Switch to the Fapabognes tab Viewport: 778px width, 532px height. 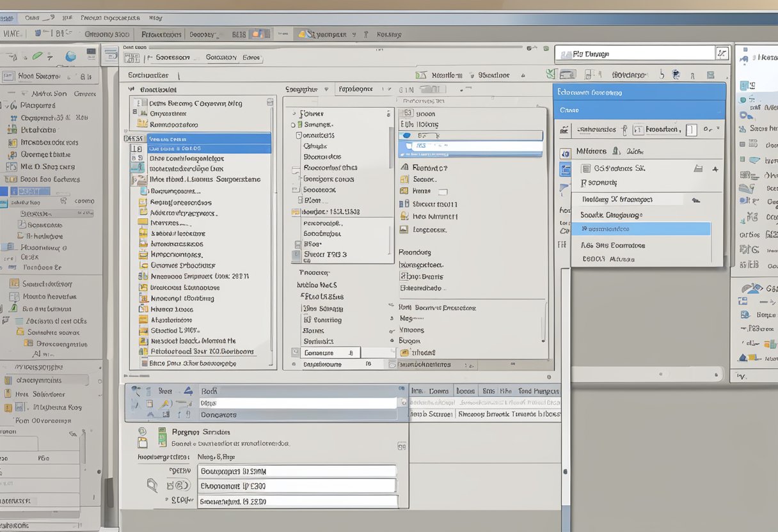coord(355,90)
